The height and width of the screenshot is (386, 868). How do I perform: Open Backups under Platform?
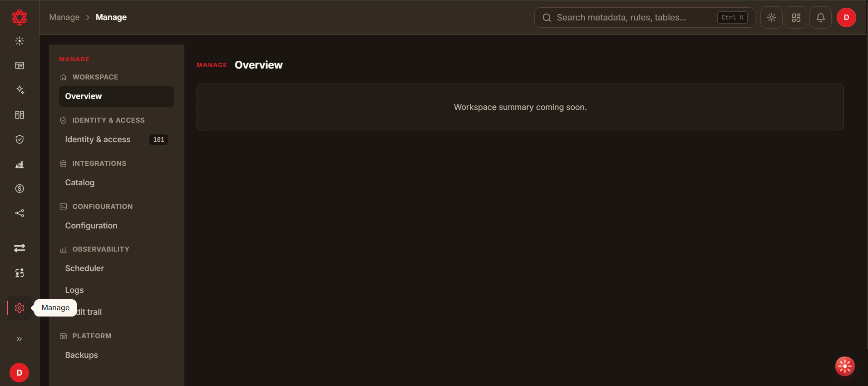coord(117,355)
